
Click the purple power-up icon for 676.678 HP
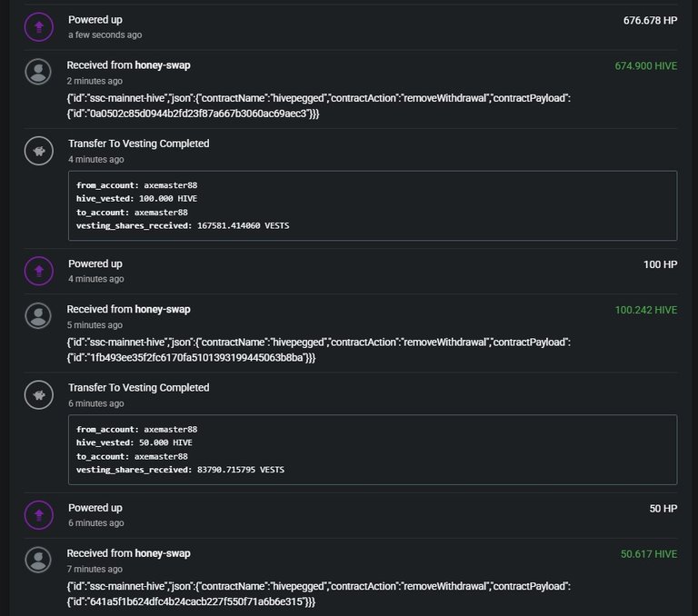[39, 26]
